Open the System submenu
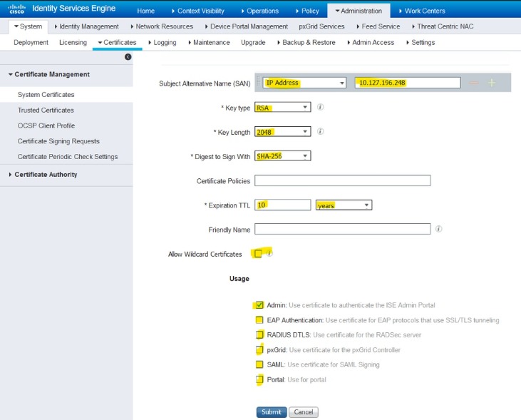 [29, 26]
